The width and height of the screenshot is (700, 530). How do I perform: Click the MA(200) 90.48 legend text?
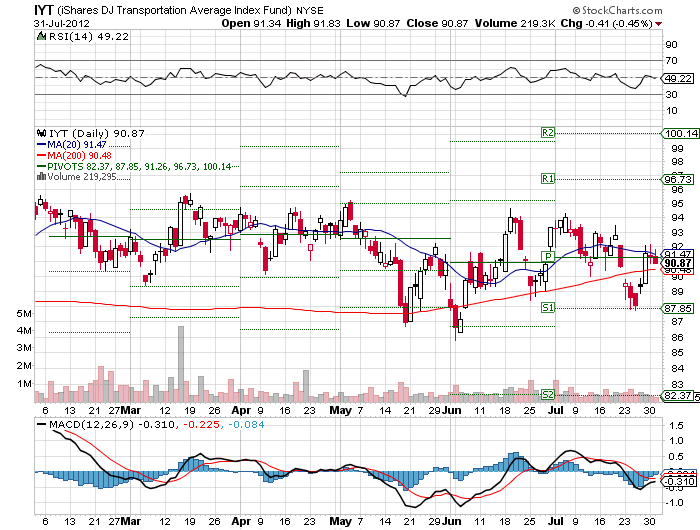click(x=79, y=155)
